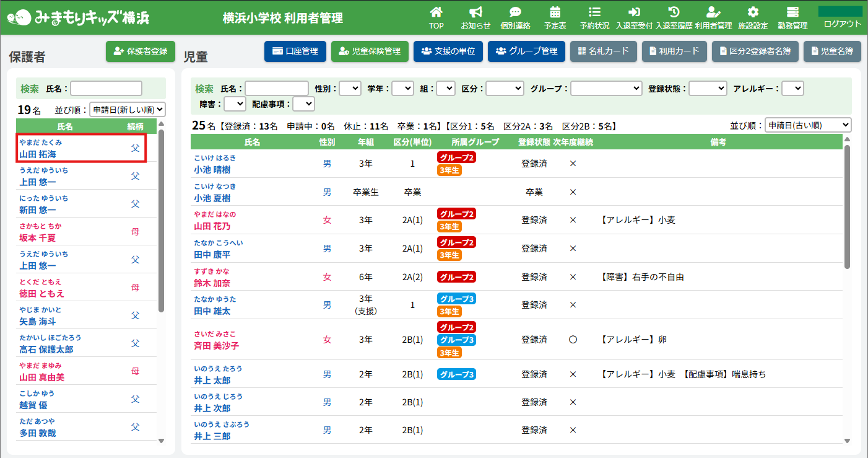868x458 pixels.
Task: Expand the 登録状態 filter dropdown
Action: tap(708, 89)
